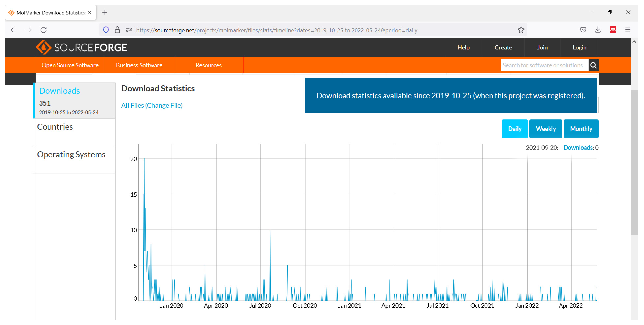Viewport: 644px width, 325px height.
Task: Save page to Pocket icon
Action: click(583, 30)
